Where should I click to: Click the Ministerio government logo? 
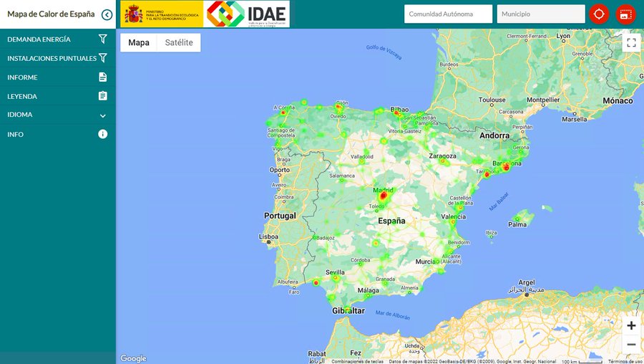pyautogui.click(x=162, y=14)
